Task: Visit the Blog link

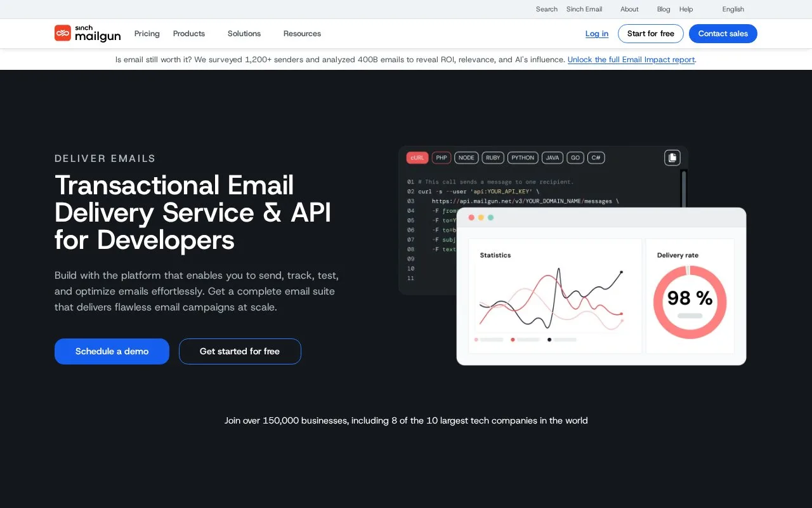Action: click(664, 9)
